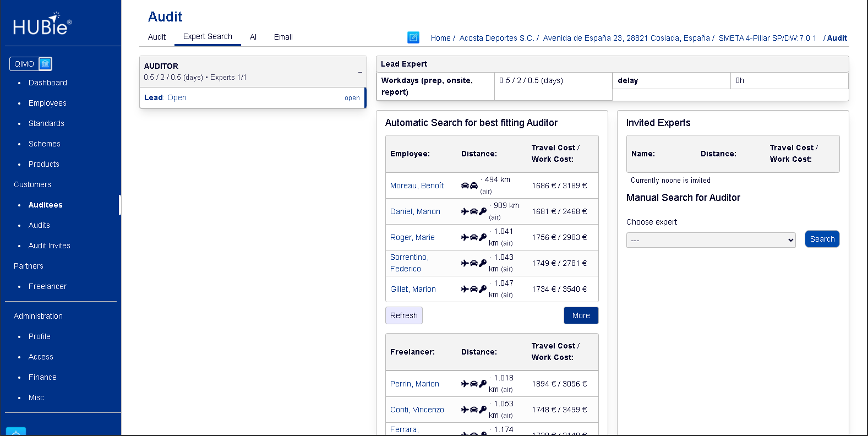This screenshot has height=436, width=868.
Task: Switch to the AI tab
Action: tap(253, 37)
